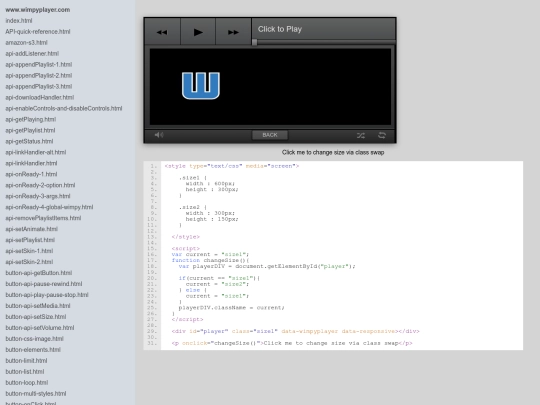Open api-onReady-4-global-wimpy.html
The height and width of the screenshot is (405, 540).
tap(49, 207)
